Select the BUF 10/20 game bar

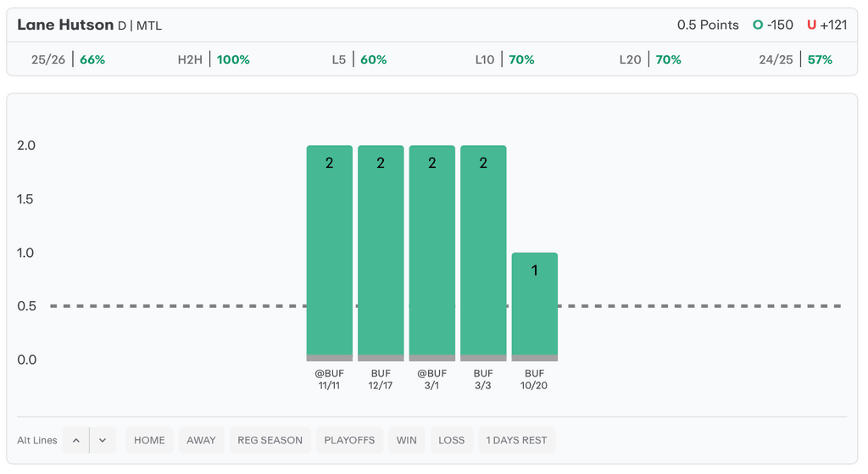534,306
